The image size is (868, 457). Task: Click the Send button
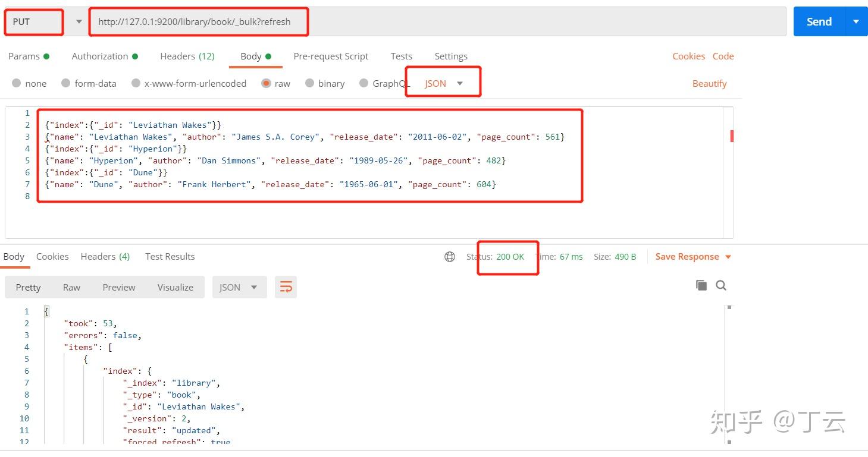pos(819,21)
